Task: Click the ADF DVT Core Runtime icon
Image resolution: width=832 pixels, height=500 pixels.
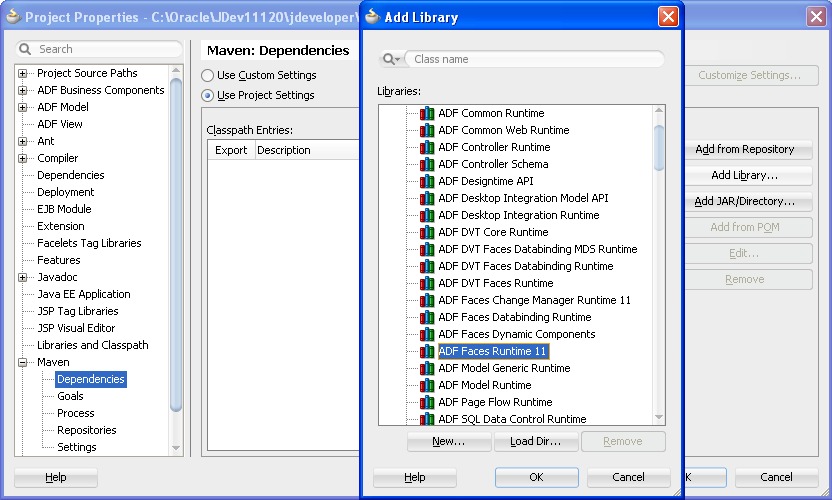Action: pyautogui.click(x=427, y=232)
